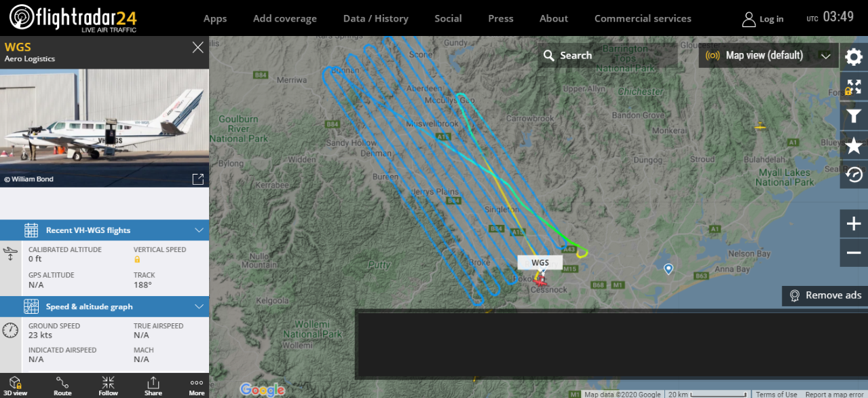This screenshot has height=398, width=868.
Task: Open the More options menu
Action: click(x=197, y=386)
